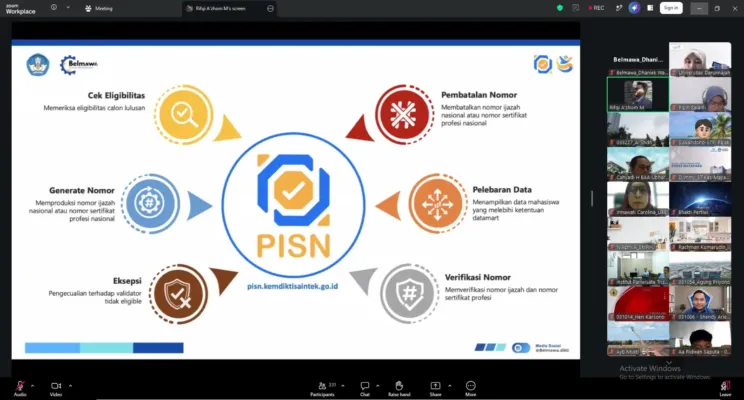Screen dimensions: 744x400
Task: Select Irmawati Carolina participant video
Action: point(638,199)
